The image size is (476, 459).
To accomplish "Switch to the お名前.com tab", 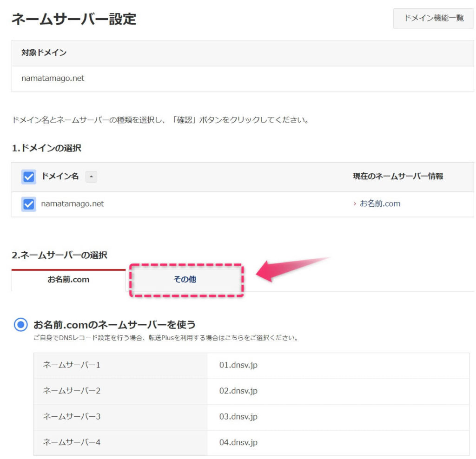I will 69,279.
